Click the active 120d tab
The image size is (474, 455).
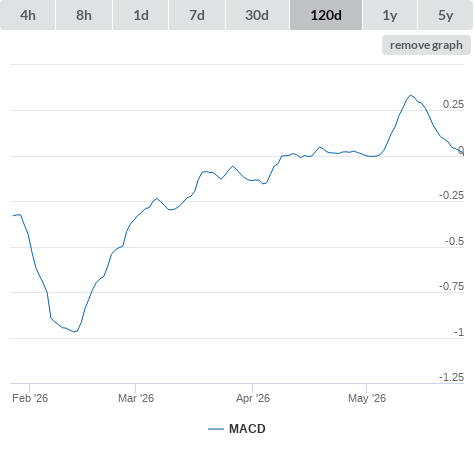point(326,15)
